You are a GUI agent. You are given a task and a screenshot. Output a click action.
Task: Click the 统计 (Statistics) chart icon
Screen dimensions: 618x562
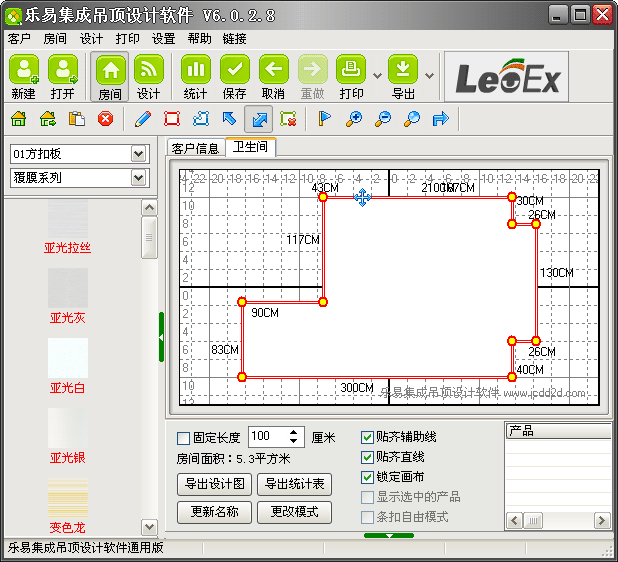(x=195, y=71)
